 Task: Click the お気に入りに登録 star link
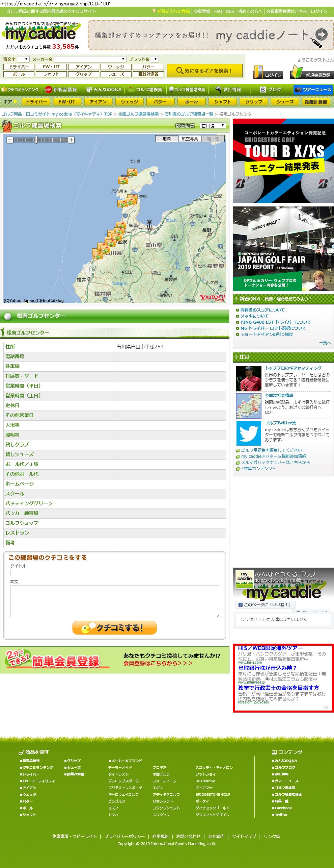coord(171,11)
